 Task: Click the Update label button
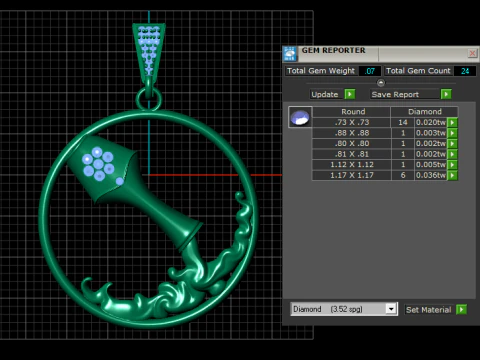point(325,94)
